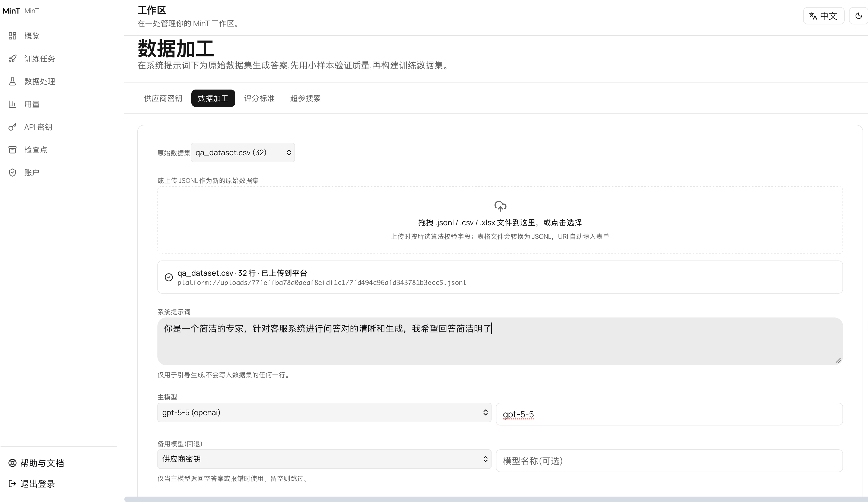Click the lifebuoy icon for 帮助与文档
Screen dimensions: 868x502
pos(12,463)
